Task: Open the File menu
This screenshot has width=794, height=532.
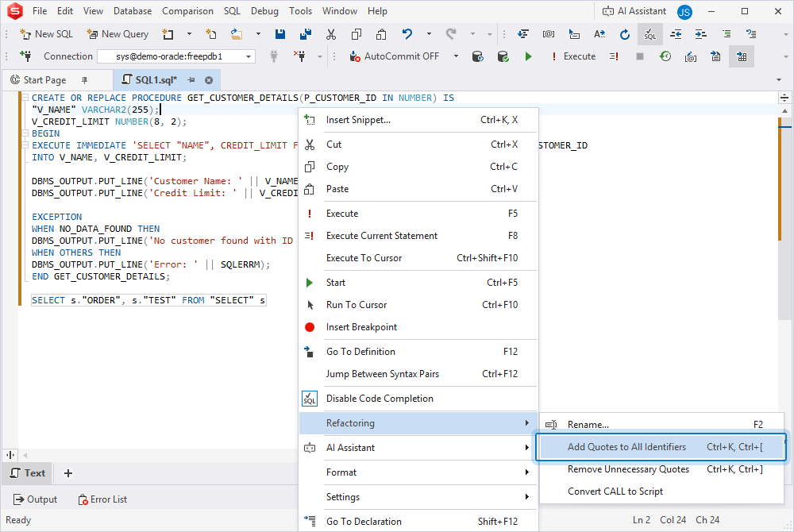Action: pyautogui.click(x=40, y=10)
